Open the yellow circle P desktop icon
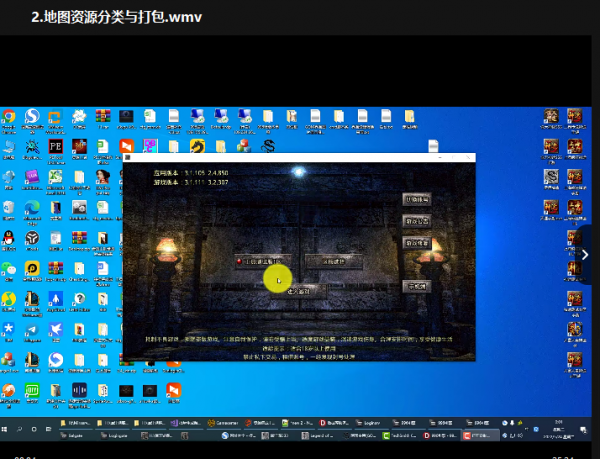The width and height of the screenshot is (600, 459). click(32, 269)
